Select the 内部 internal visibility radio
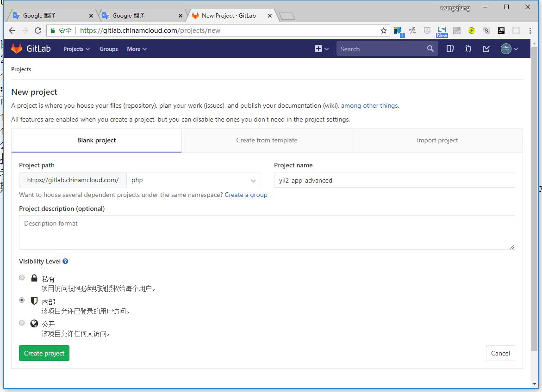 click(x=22, y=300)
